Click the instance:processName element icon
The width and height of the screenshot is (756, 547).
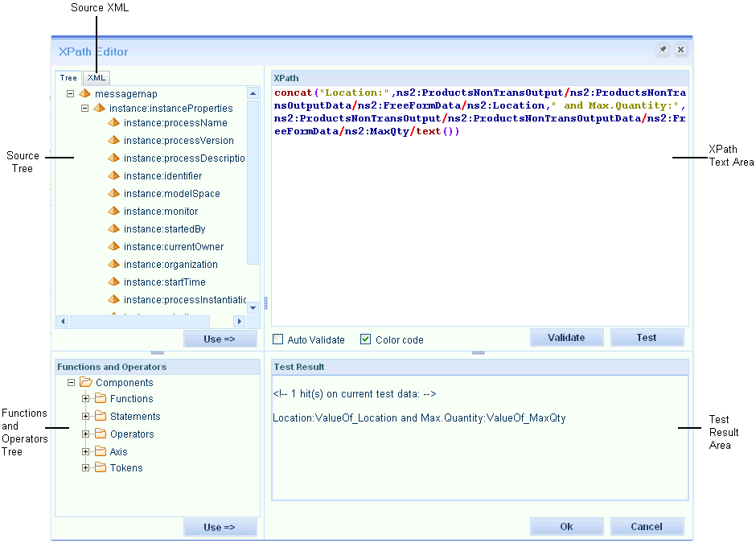coord(113,122)
